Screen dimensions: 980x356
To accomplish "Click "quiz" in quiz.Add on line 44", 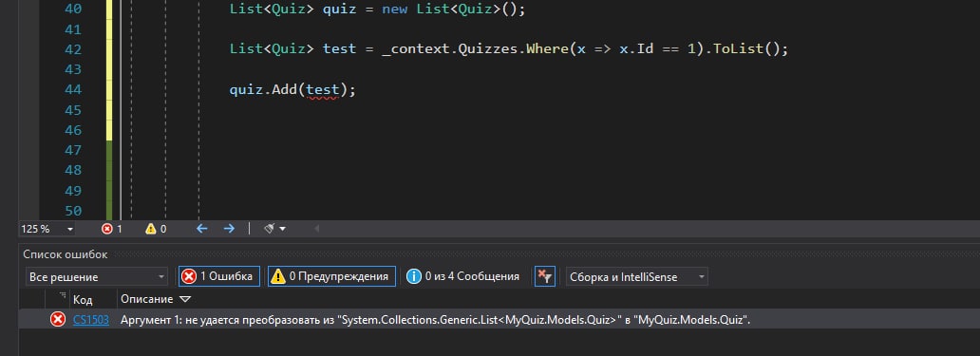I will point(246,90).
